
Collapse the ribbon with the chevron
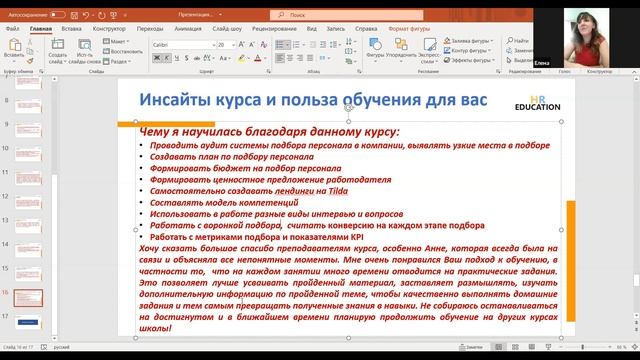point(634,71)
